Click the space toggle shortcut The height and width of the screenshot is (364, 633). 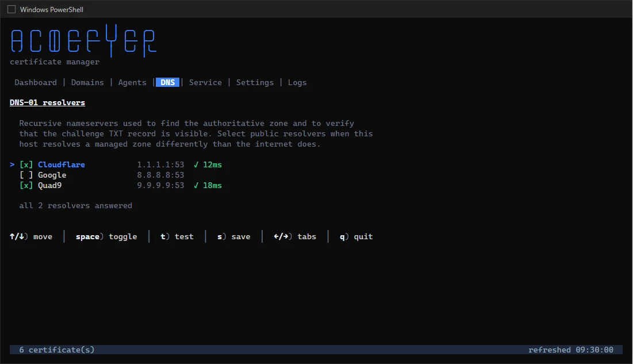[x=106, y=237]
